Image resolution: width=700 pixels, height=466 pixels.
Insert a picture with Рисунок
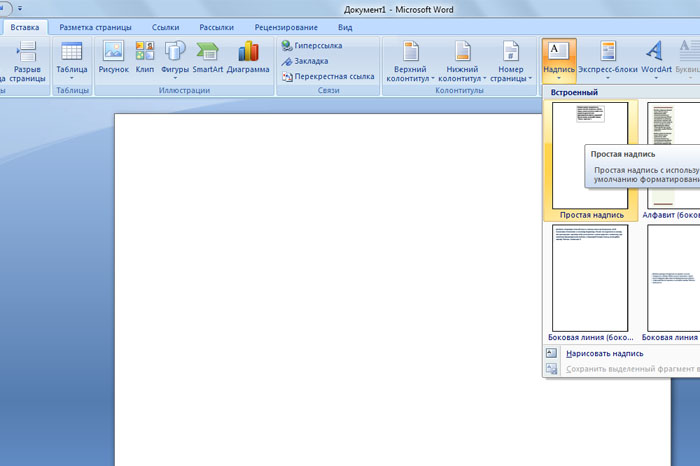pos(113,57)
